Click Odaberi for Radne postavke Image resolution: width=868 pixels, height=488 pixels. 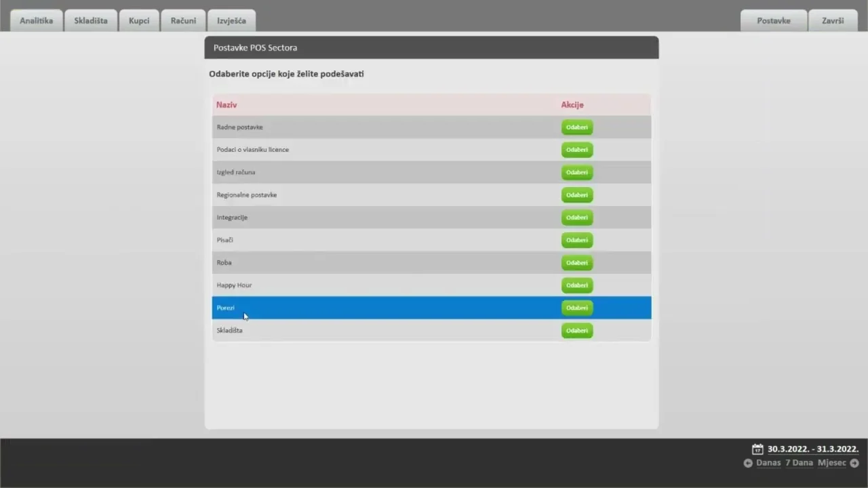point(577,127)
